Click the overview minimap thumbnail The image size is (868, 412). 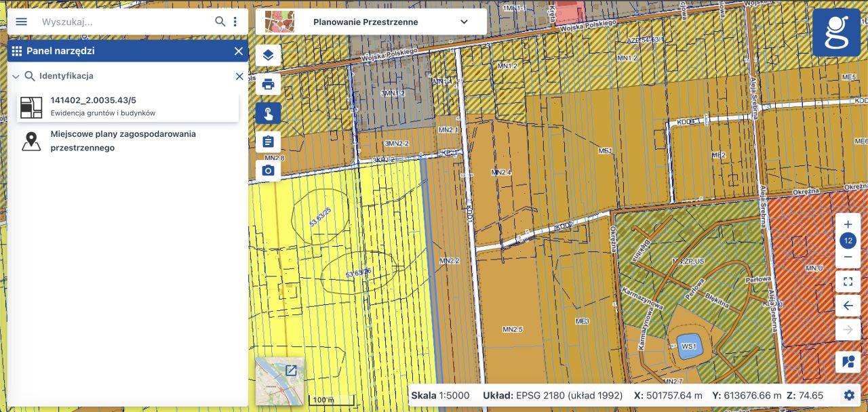point(279,382)
